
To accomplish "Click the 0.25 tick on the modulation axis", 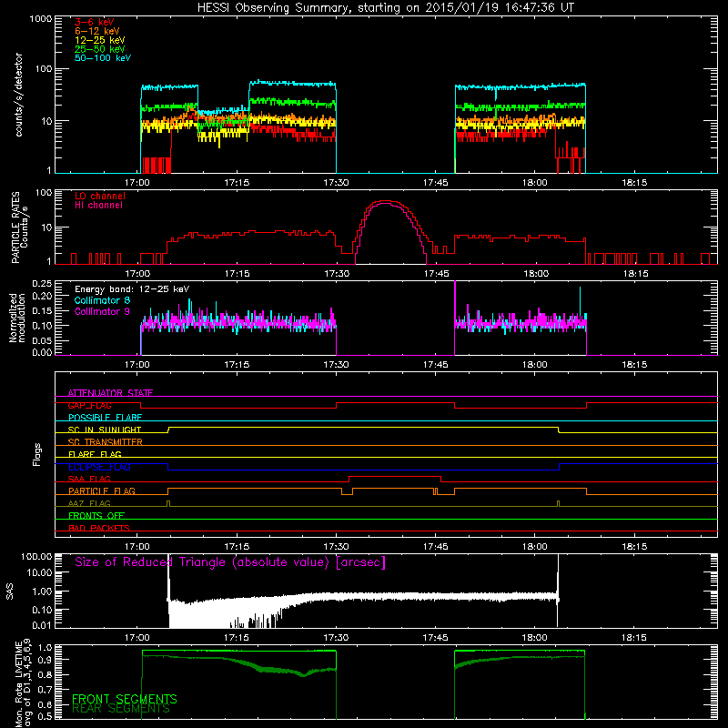I will click(x=42, y=284).
